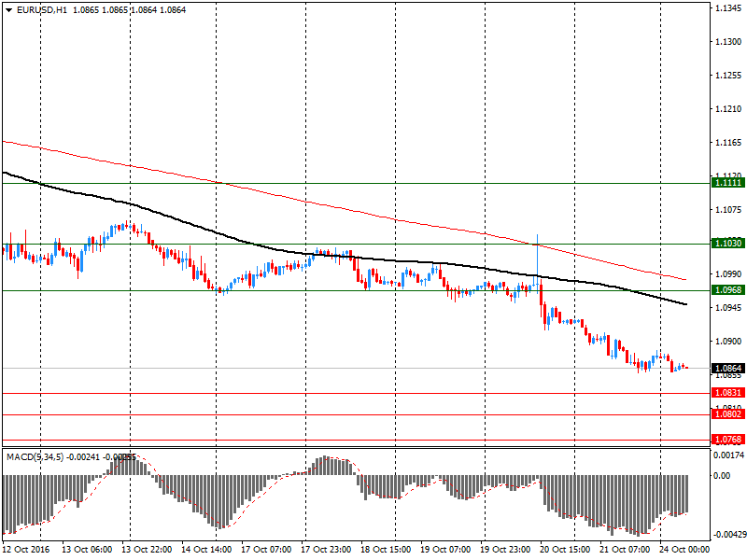The height and width of the screenshot is (560, 747).
Task: Click the current price label 1.0864
Action: [x=728, y=369]
